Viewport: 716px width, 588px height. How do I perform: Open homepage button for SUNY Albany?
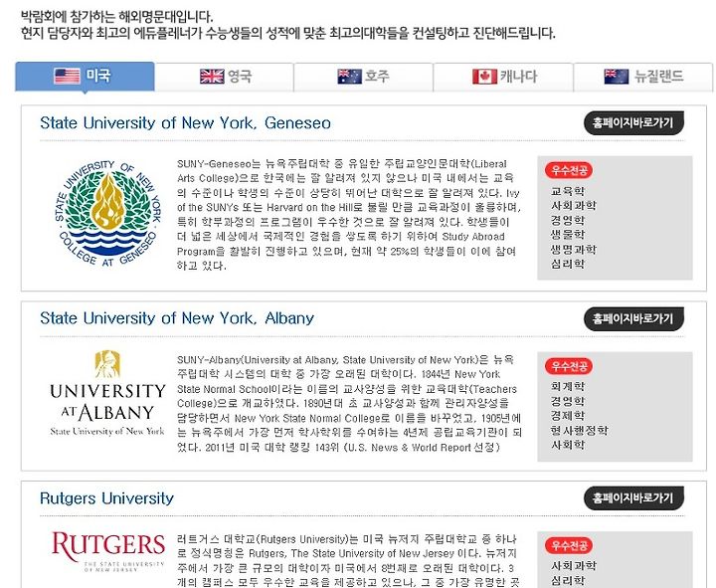[x=633, y=318]
